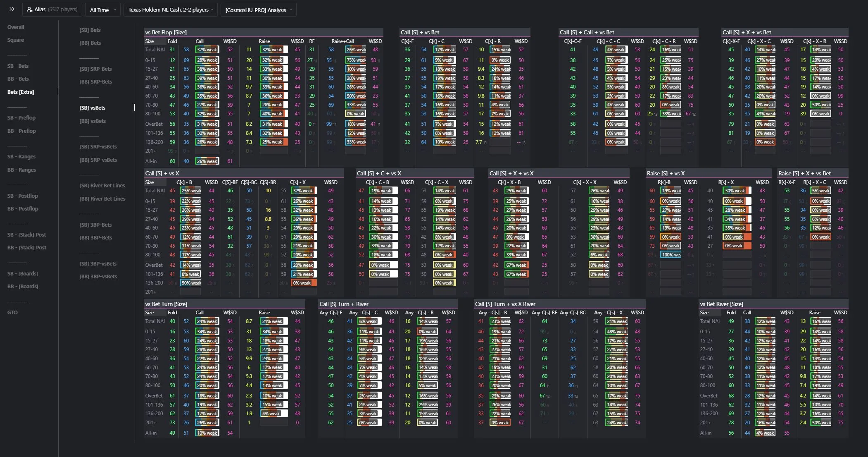Open [SB] River Bet Lines report

click(x=102, y=186)
